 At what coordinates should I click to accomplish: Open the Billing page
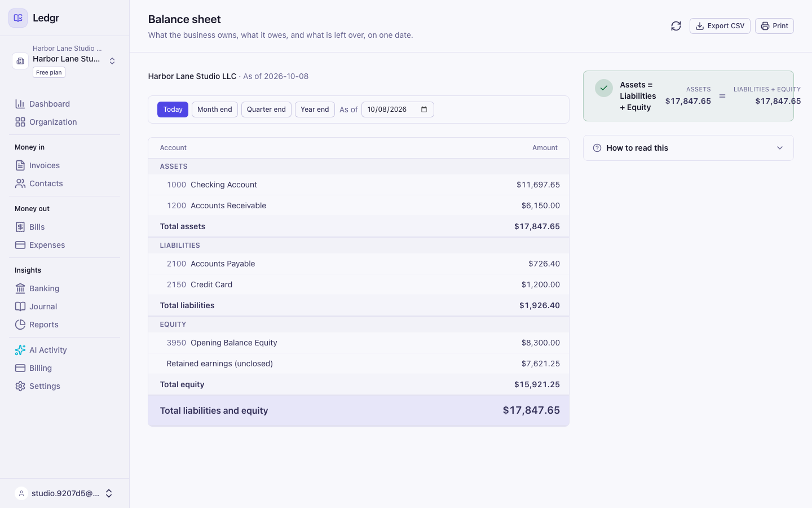[x=64, y=368]
